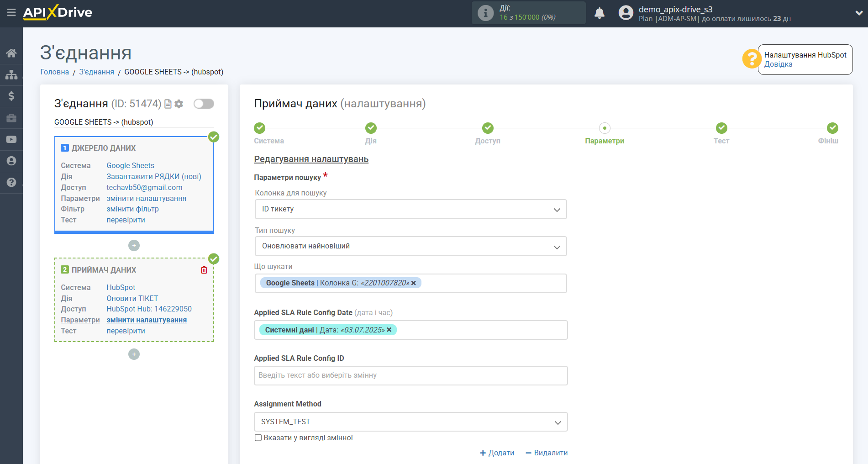The width and height of the screenshot is (868, 464).
Task: Open the Assignment Method dropdown
Action: coord(410,422)
